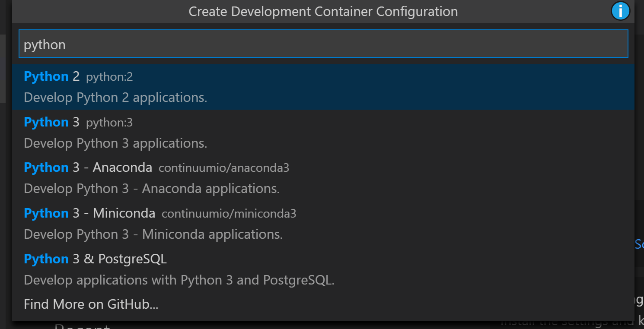Choose Python 3 & PostgreSQL container
Viewport: 644px width, 329px height.
(x=95, y=259)
